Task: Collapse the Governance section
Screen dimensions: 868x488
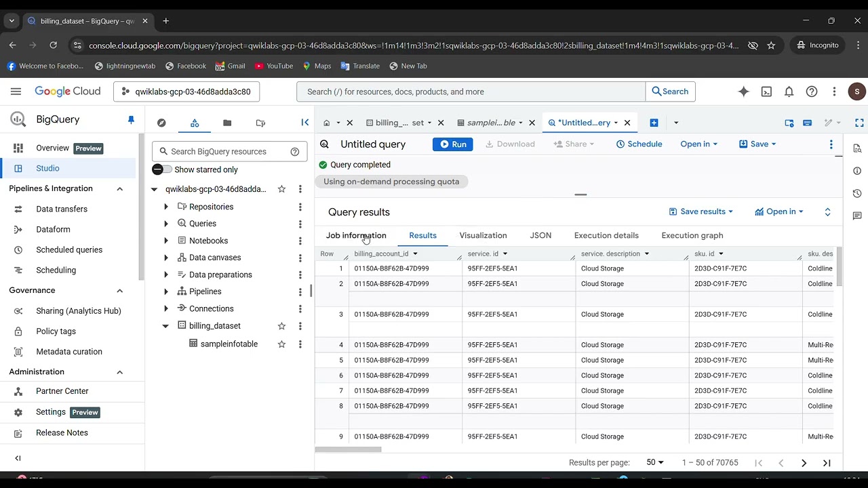Action: [120, 290]
